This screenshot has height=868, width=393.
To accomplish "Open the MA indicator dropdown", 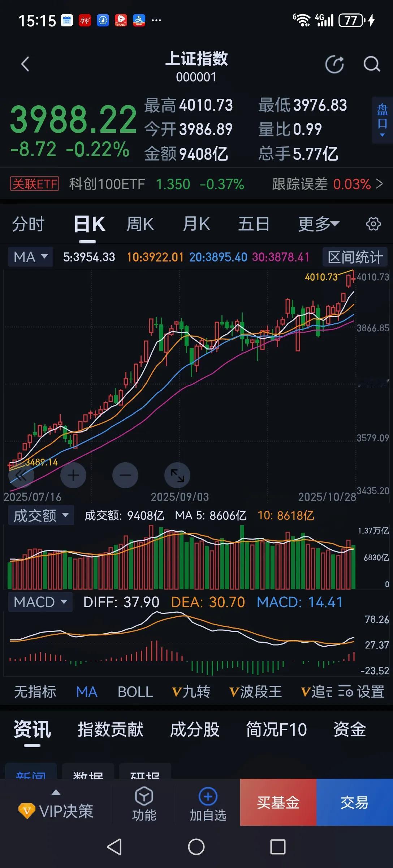I will click(31, 257).
